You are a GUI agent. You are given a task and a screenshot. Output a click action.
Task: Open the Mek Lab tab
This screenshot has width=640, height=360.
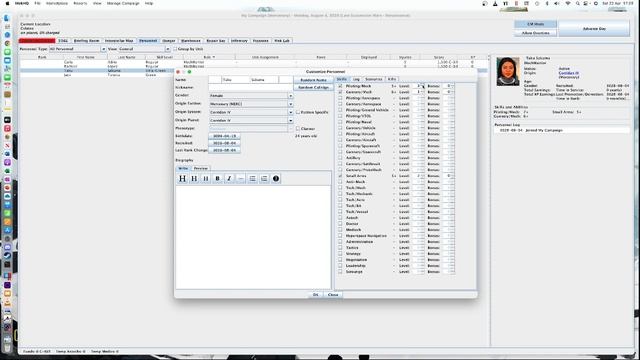(282, 41)
